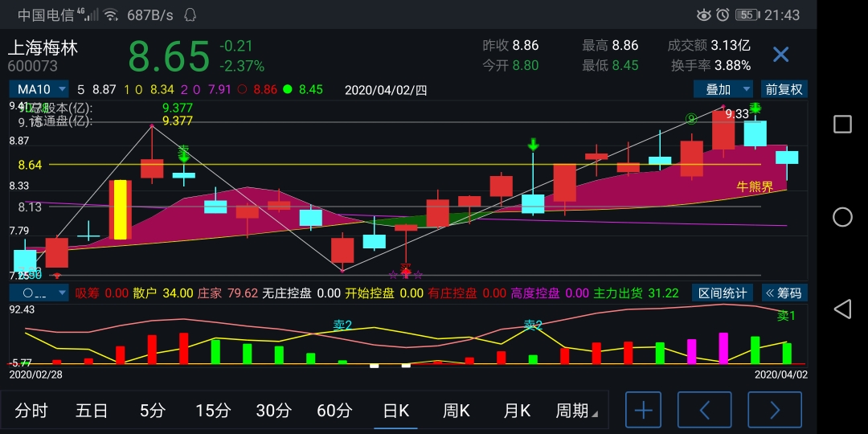
Task: Switch to the 分时 tab
Action: tap(31, 410)
